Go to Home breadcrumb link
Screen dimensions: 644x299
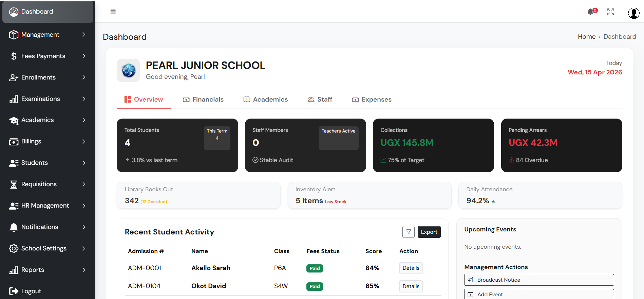587,37
